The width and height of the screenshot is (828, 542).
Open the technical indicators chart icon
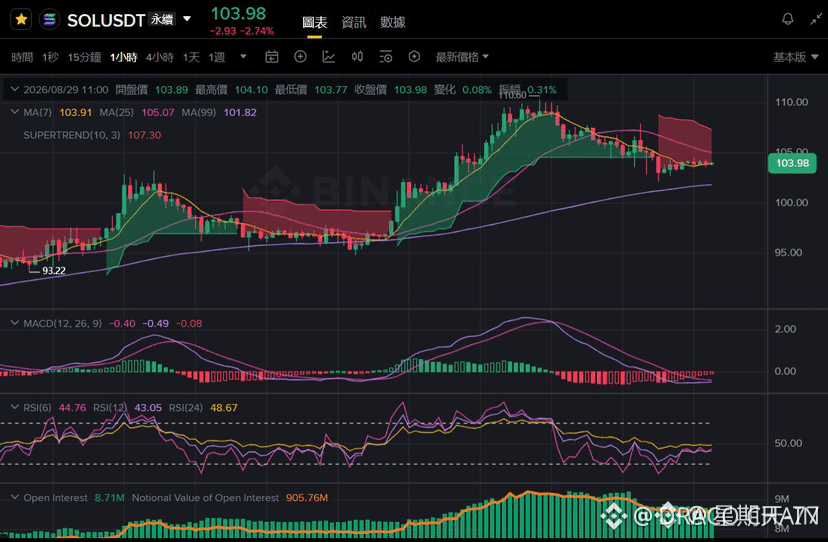pos(328,57)
